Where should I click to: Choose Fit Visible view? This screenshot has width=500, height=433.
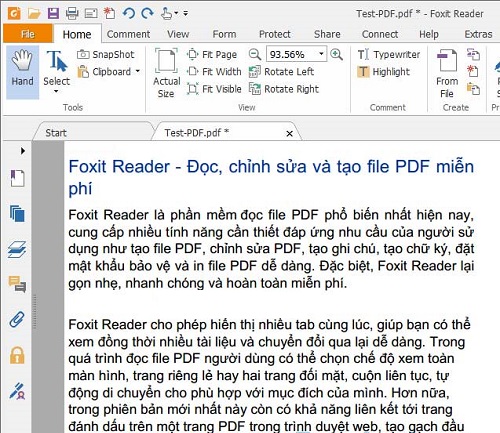coord(214,89)
